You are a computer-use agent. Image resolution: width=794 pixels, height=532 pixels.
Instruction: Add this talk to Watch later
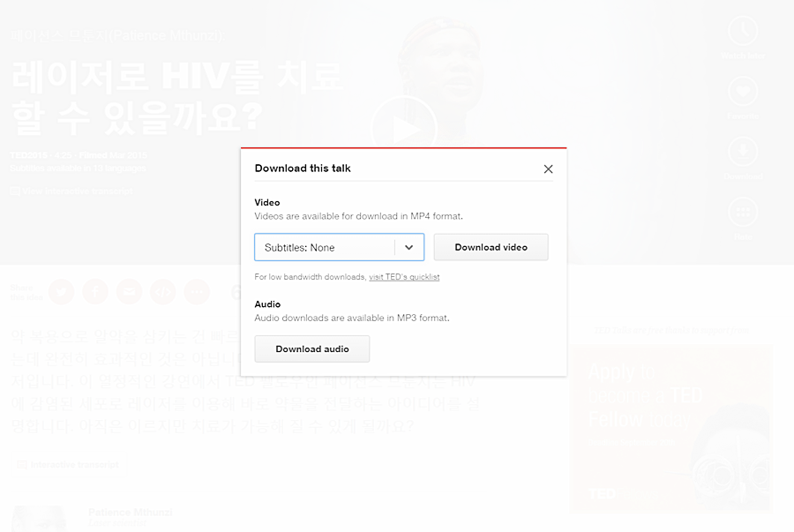coord(743,31)
